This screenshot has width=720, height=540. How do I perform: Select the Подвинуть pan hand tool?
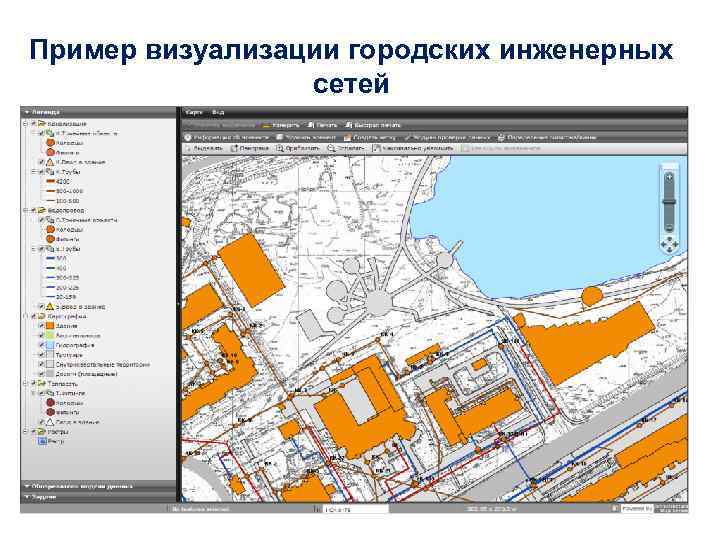203,148
